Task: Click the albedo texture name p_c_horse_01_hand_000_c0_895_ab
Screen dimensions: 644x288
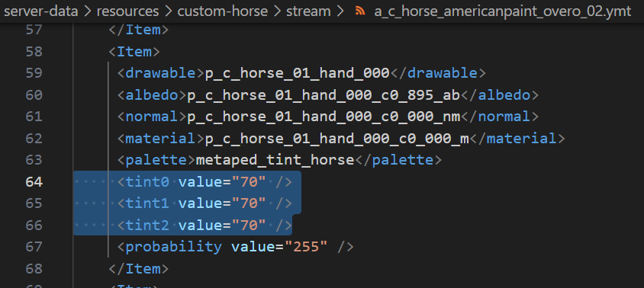Action: pyautogui.click(x=324, y=95)
